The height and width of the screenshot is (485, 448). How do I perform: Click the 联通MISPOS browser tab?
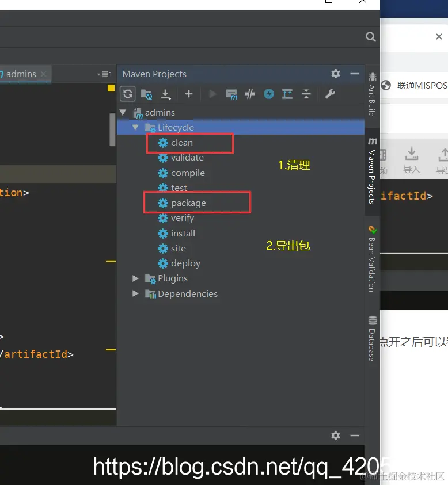pyautogui.click(x=415, y=85)
